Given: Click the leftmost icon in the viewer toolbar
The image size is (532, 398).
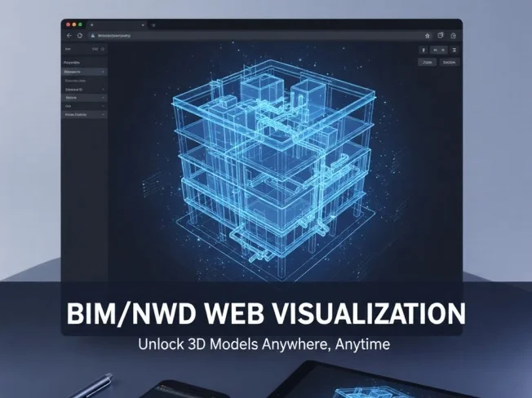Looking at the screenshot, I should pos(423,50).
